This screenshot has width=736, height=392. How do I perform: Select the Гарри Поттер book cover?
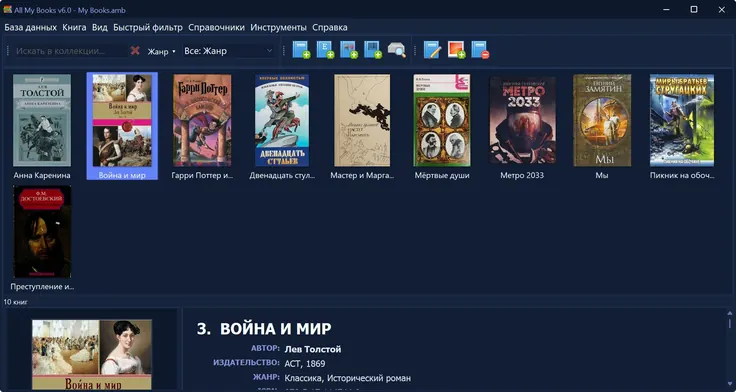click(202, 120)
